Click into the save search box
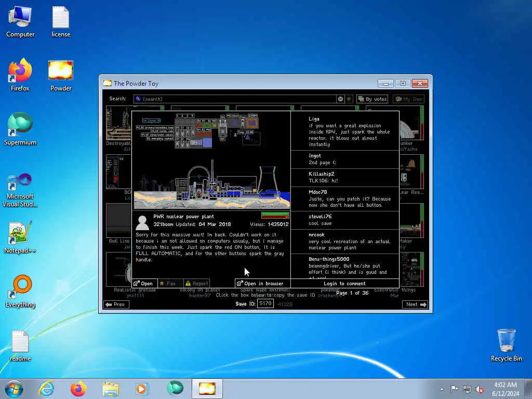Image resolution: width=532 pixels, height=399 pixels. click(x=235, y=99)
